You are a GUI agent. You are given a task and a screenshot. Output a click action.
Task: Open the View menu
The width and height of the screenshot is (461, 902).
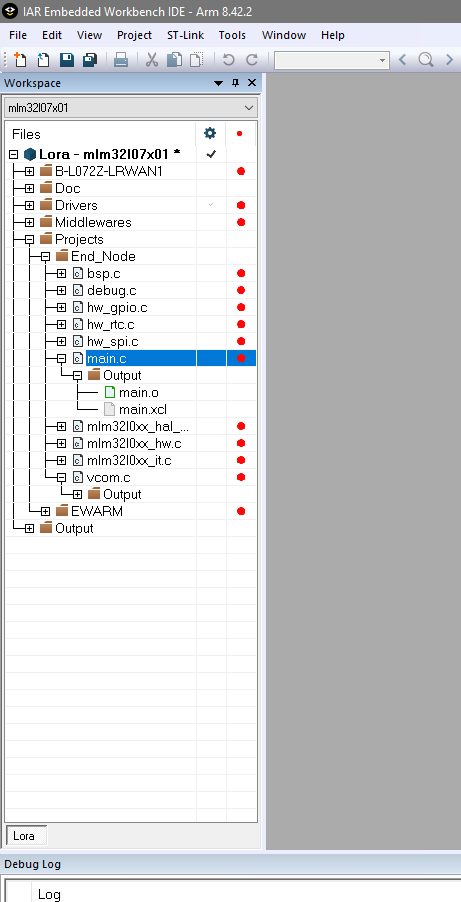pyautogui.click(x=89, y=35)
